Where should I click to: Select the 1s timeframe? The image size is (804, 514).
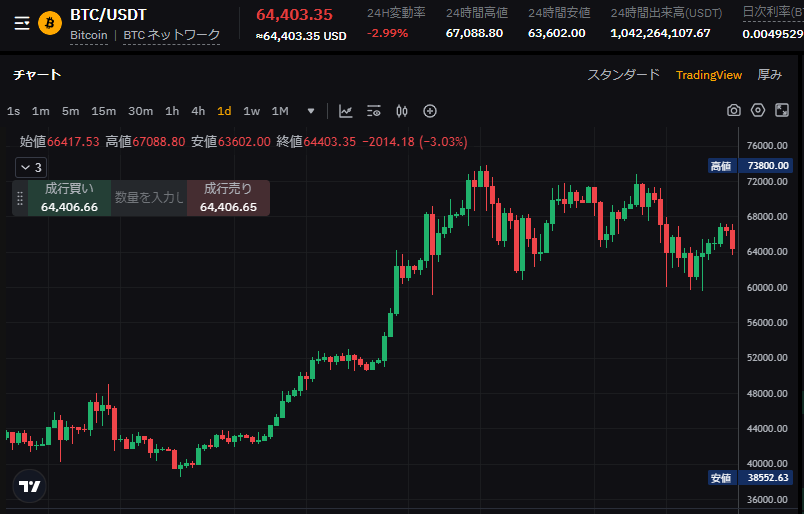(x=13, y=111)
